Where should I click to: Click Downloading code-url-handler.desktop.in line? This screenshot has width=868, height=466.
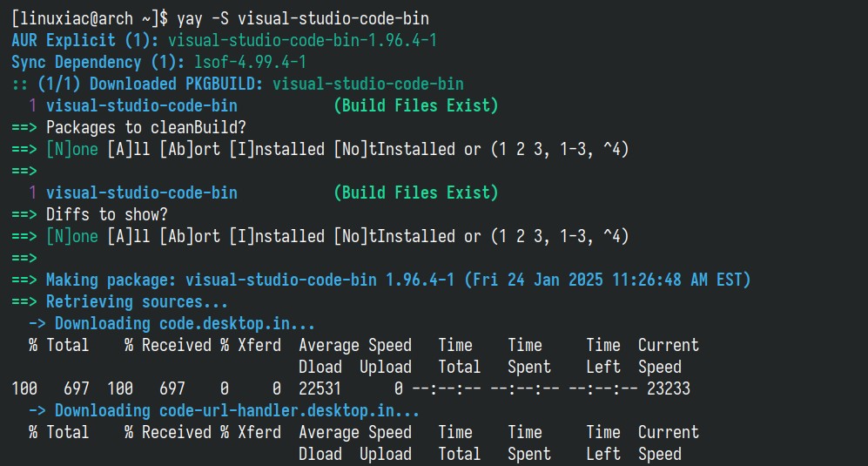click(224, 410)
